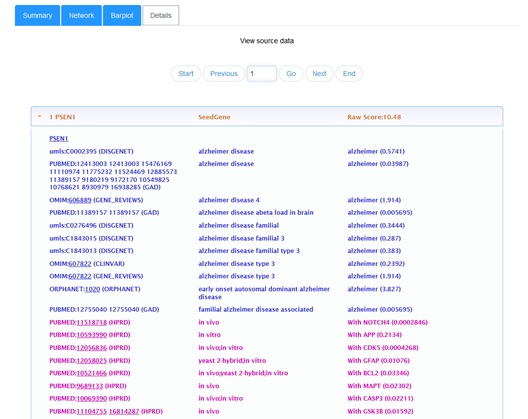Open the Network tab
Screen dimensions: 528x419
81,15
